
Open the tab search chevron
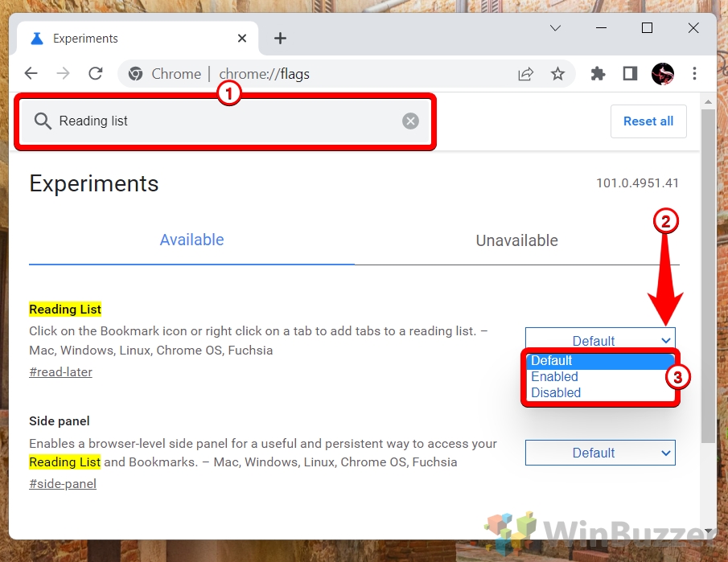pyautogui.click(x=555, y=28)
